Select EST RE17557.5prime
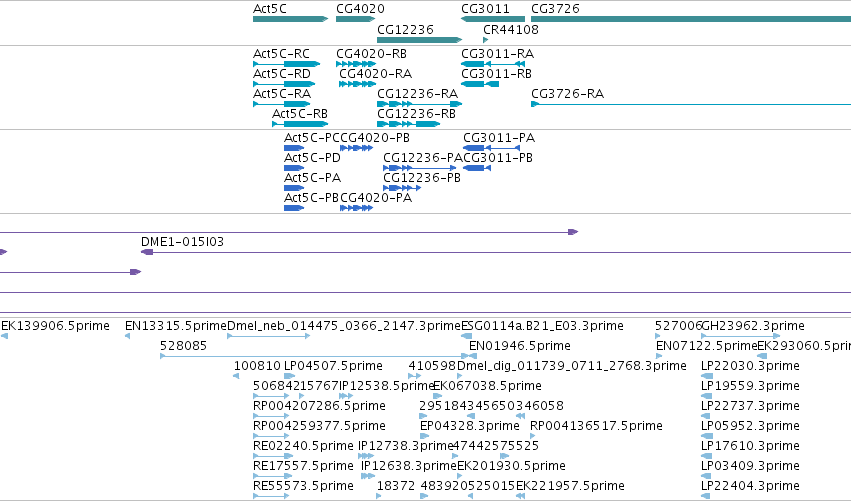 coord(272,477)
